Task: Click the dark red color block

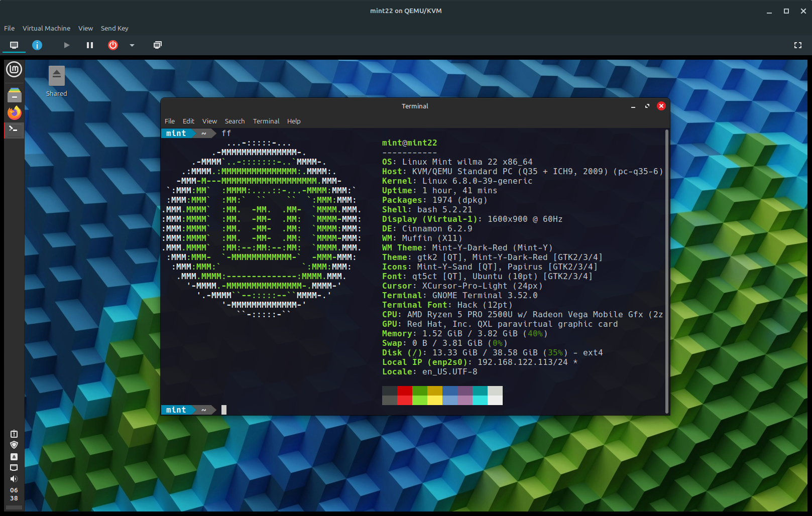Action: tap(405, 391)
